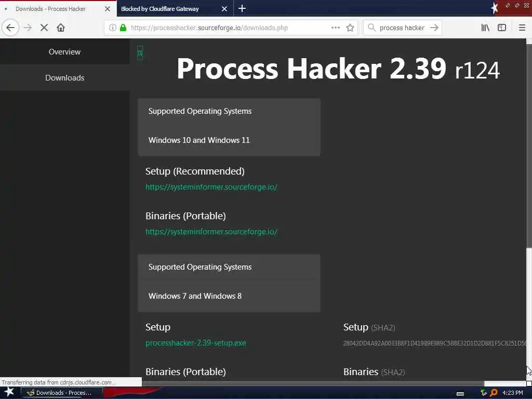
Task: Open the Library bookshelf icon
Action: 485,28
